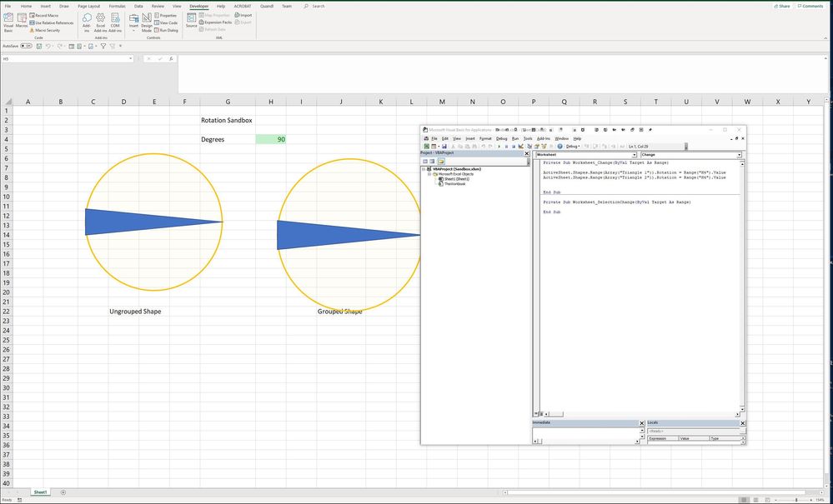Screen dimensions: 833x504
Task: Open Insert Function fx button
Action: coord(171,59)
